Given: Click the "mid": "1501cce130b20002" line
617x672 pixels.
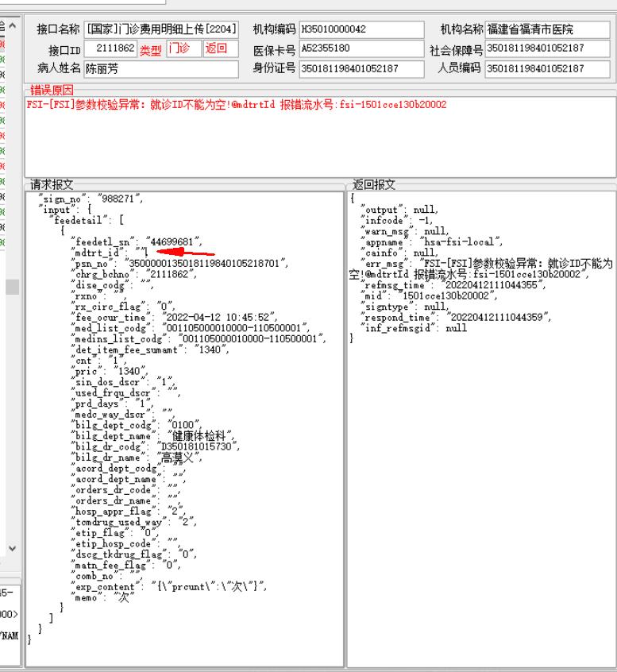Looking at the screenshot, I should click(429, 295).
